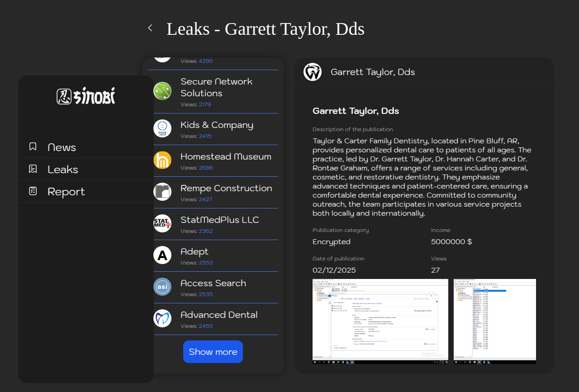Screen dimensions: 579x392
Task: Go to Leaks in the sidebar menu
Action: click(x=62, y=170)
